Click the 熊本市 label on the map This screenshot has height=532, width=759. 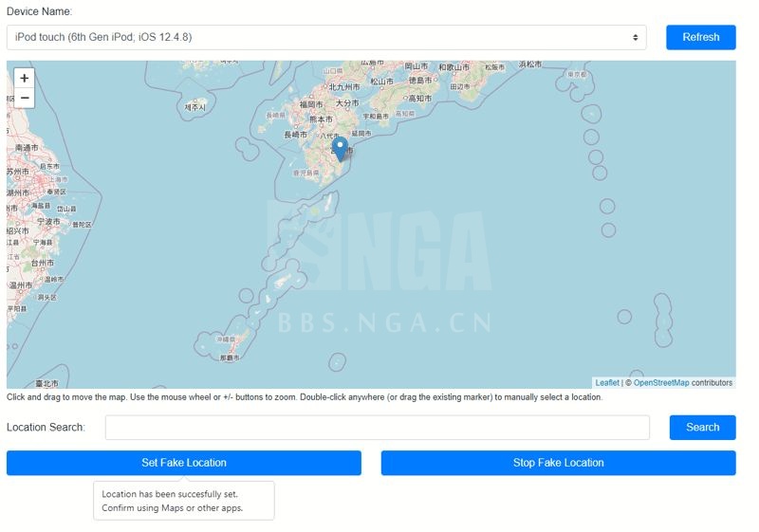click(322, 119)
